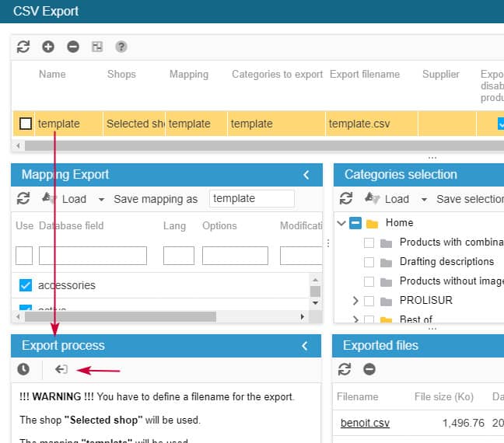Viewport: 504px width, 443px height.
Task: Open the help icon in top toolbar
Action: [x=121, y=47]
